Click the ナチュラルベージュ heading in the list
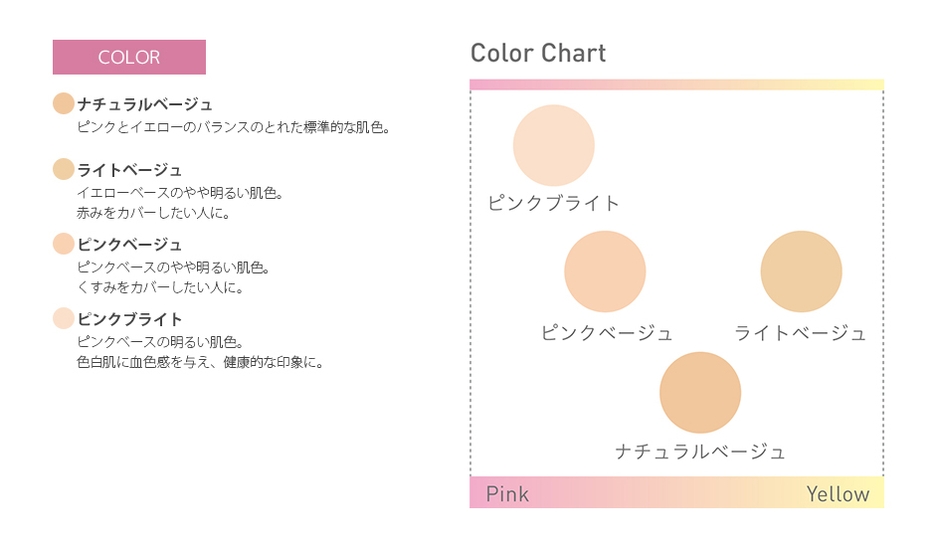 click(144, 104)
